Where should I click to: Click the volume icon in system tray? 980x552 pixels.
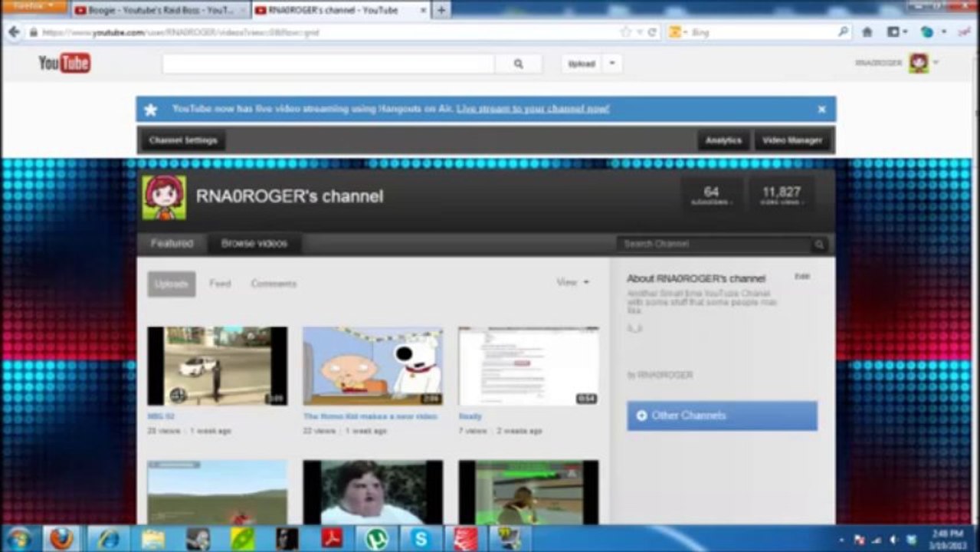(x=893, y=540)
